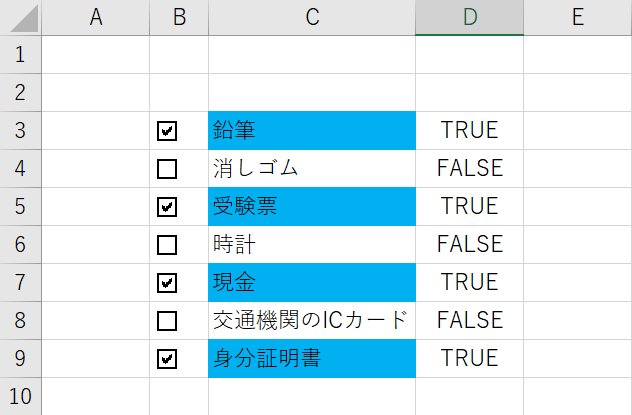
Task: Select the TRUE cell beside 受験票
Action: (x=469, y=207)
